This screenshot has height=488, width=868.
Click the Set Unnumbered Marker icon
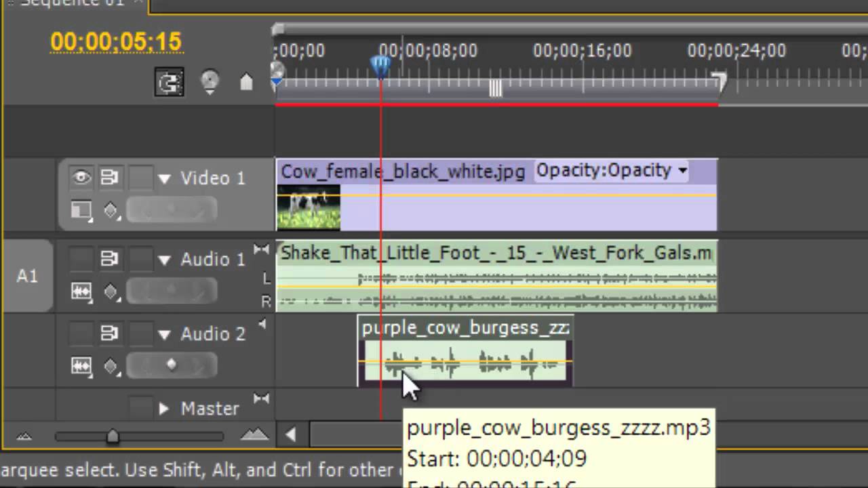(x=247, y=83)
